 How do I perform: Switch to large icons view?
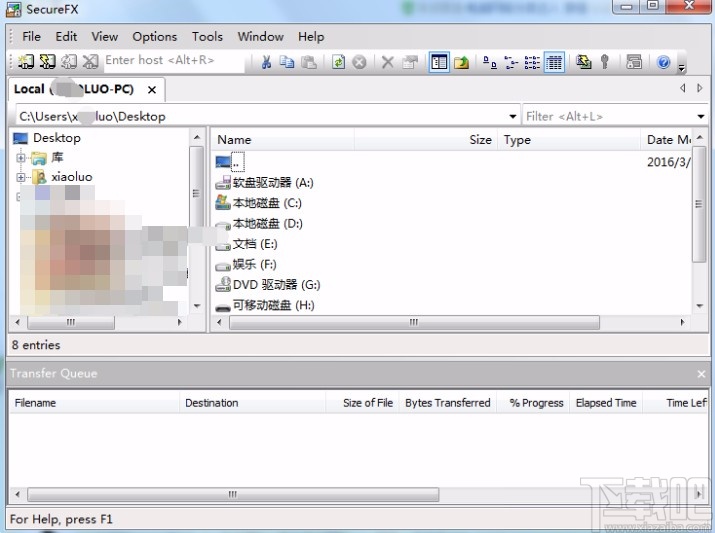[x=490, y=62]
